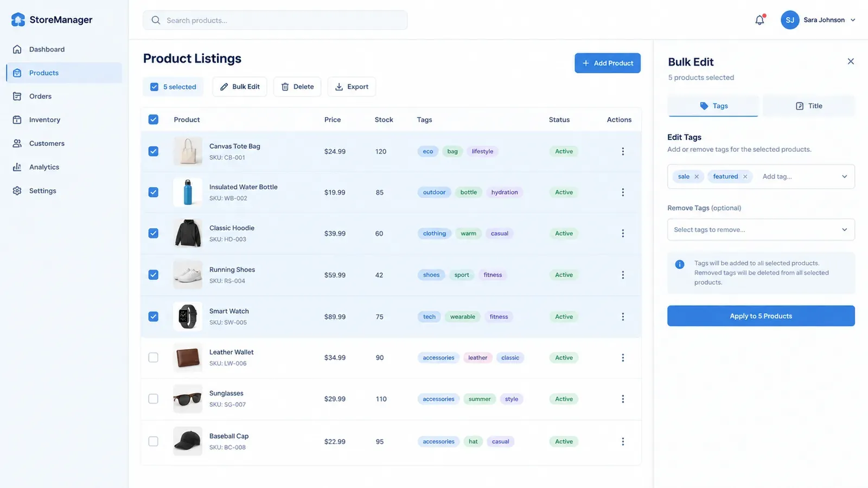Expand the Add tag dropdown arrow
Viewport: 868px width, 488px height.
pos(844,177)
